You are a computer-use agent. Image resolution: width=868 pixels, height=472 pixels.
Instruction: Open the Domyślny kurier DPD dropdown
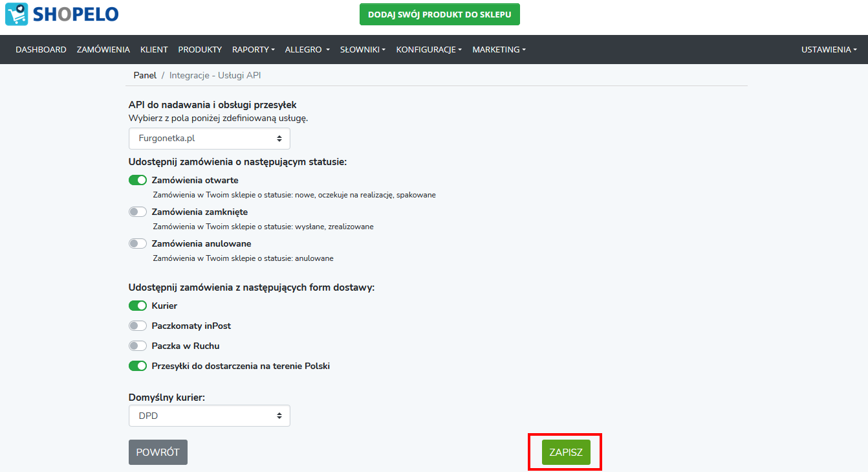click(x=210, y=416)
